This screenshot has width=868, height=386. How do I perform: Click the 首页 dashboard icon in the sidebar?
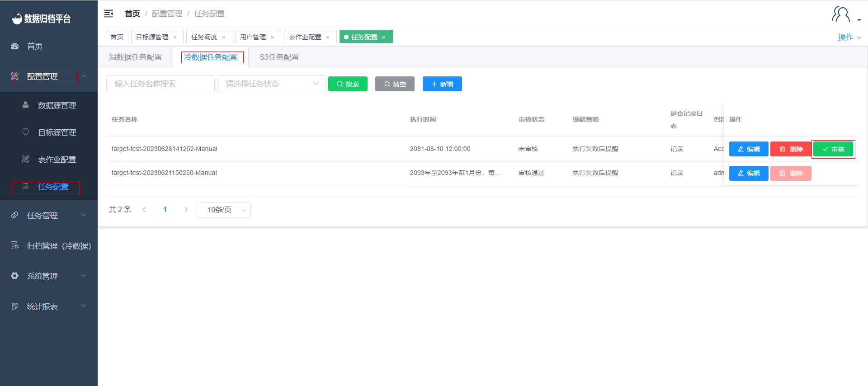(15, 46)
